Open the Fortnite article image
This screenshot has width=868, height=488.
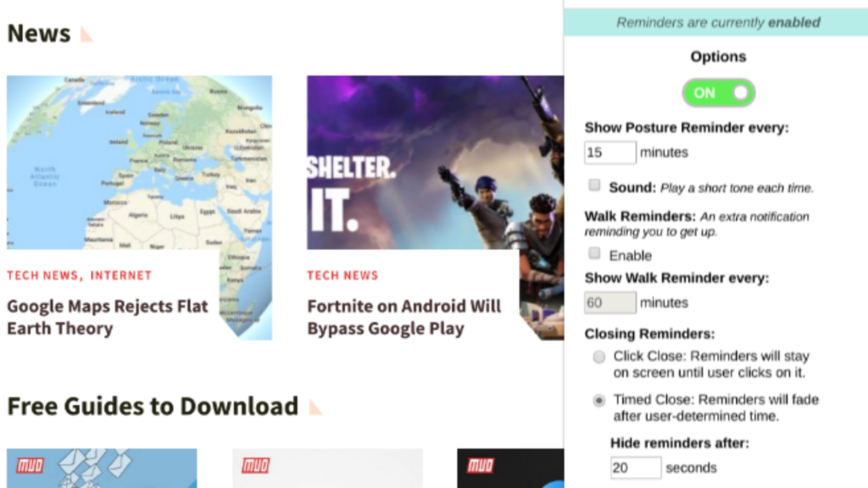point(434,162)
